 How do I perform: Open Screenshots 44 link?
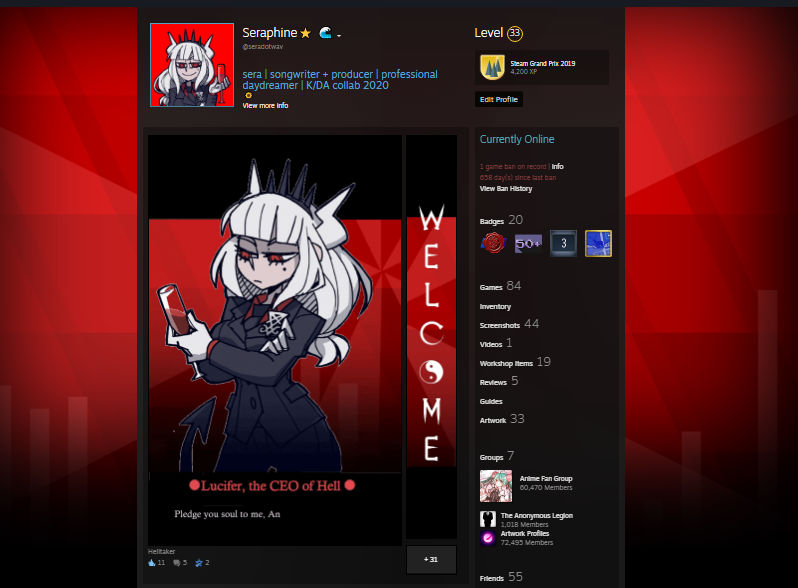pos(509,324)
